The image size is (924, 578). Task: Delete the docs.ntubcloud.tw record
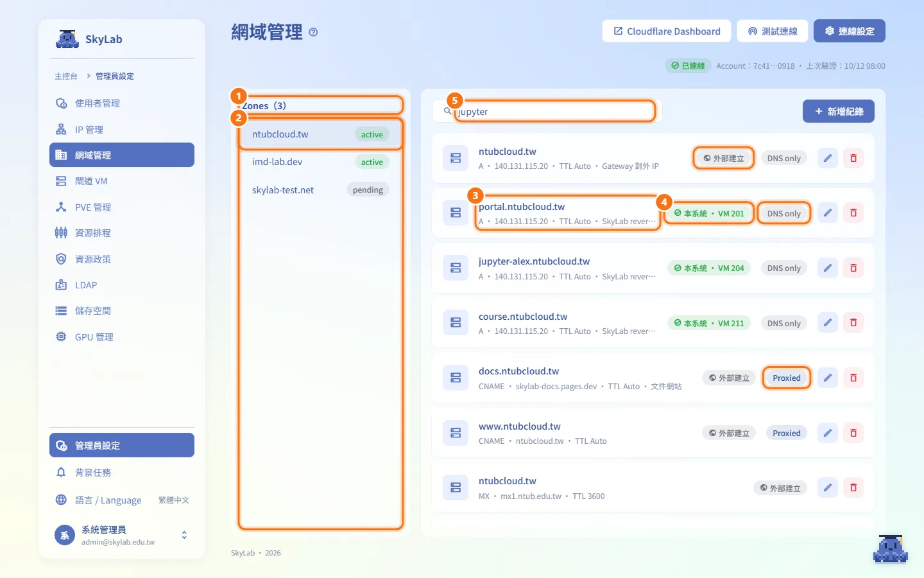[853, 378]
